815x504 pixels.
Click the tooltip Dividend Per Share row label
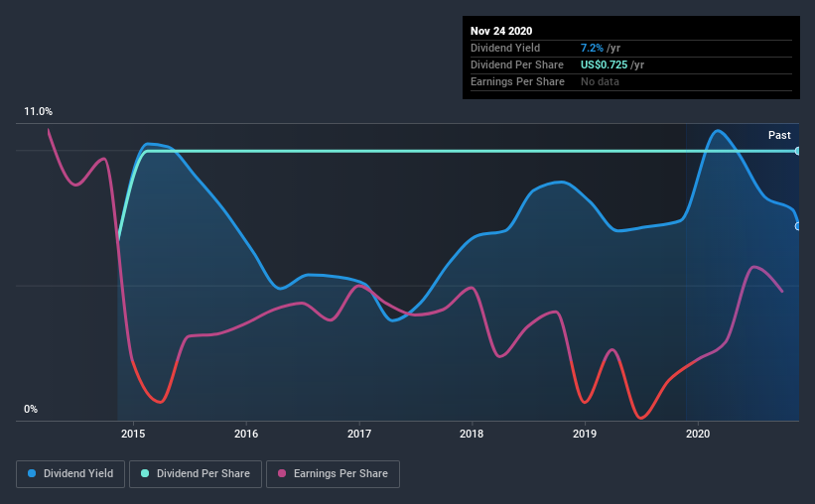point(516,64)
